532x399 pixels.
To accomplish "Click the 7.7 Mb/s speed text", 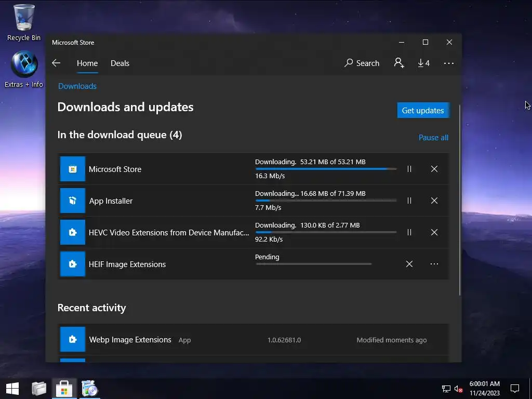I will [268, 207].
